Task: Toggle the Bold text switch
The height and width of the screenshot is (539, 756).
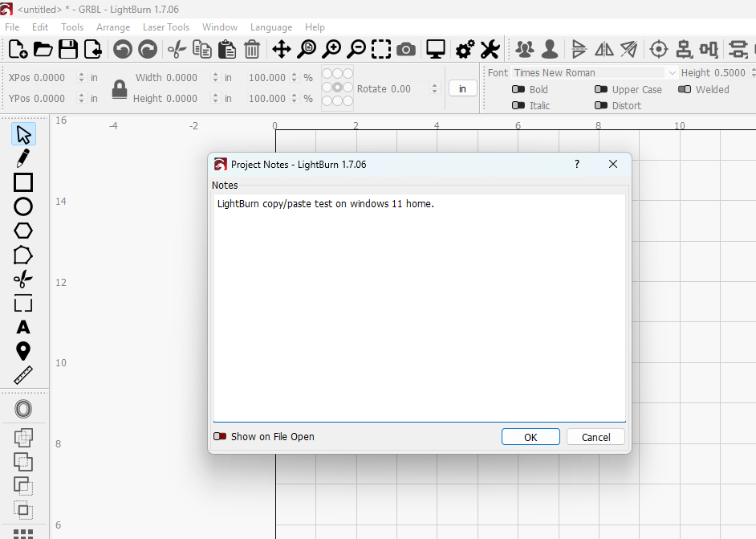Action: [518, 89]
